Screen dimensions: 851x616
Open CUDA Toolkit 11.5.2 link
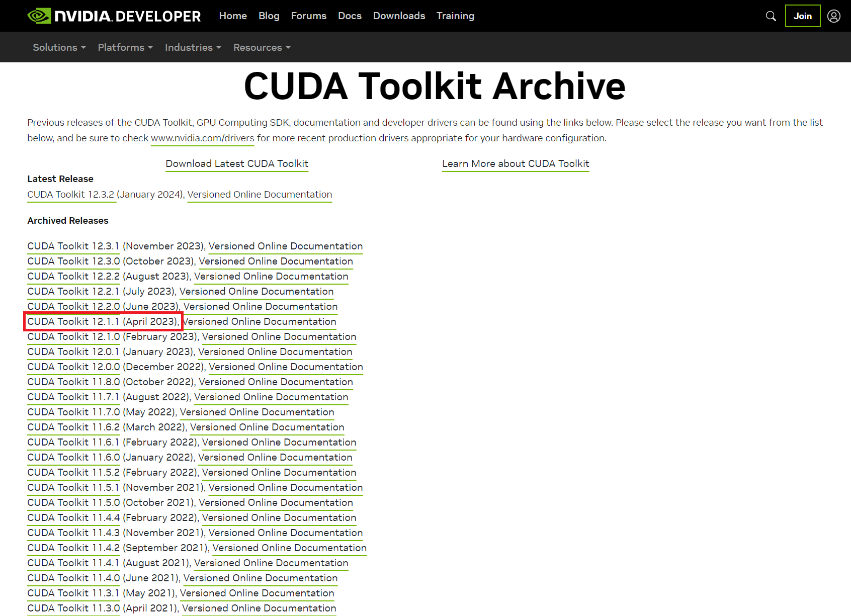pos(73,473)
